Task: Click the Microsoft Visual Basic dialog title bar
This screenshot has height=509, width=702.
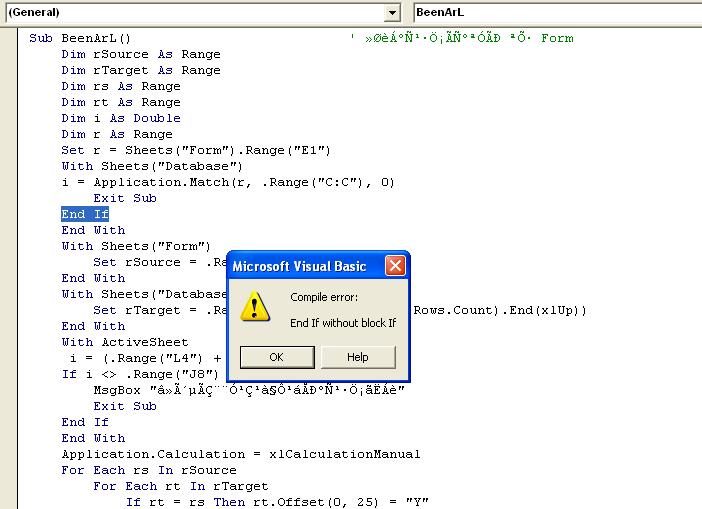Action: pos(300,266)
